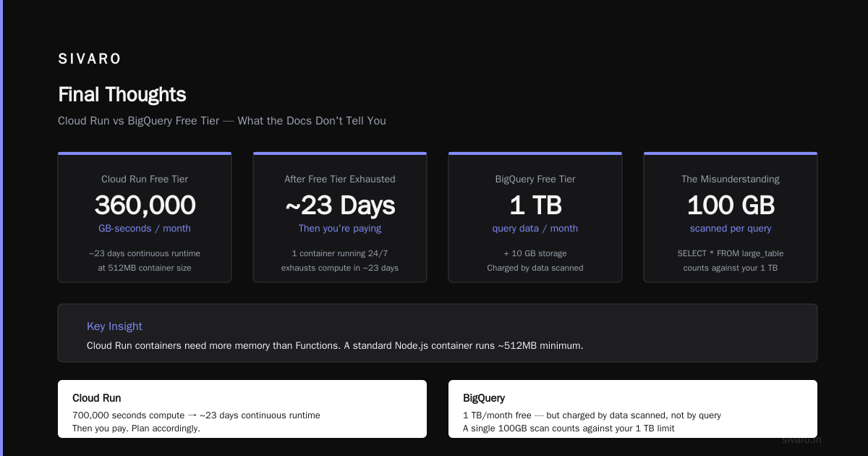Select the ~23 Days figure
The image size is (868, 456).
[x=340, y=205]
